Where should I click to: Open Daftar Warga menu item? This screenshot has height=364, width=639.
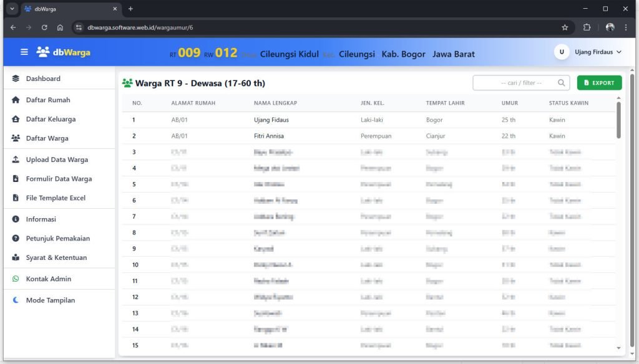pos(47,138)
